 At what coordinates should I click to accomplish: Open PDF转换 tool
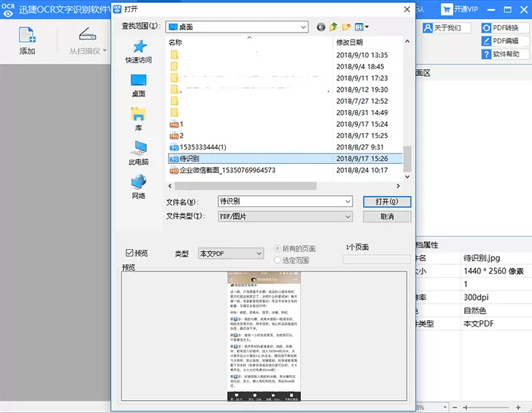pos(505,28)
